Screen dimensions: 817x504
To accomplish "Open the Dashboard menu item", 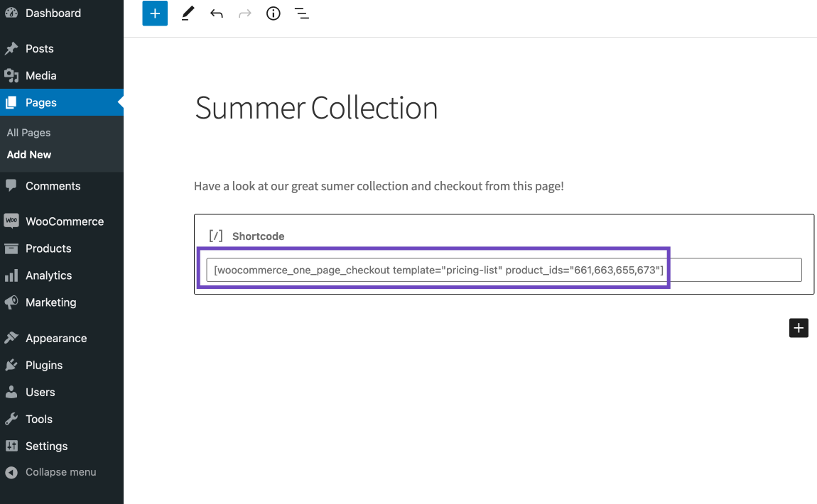I will 53,13.
